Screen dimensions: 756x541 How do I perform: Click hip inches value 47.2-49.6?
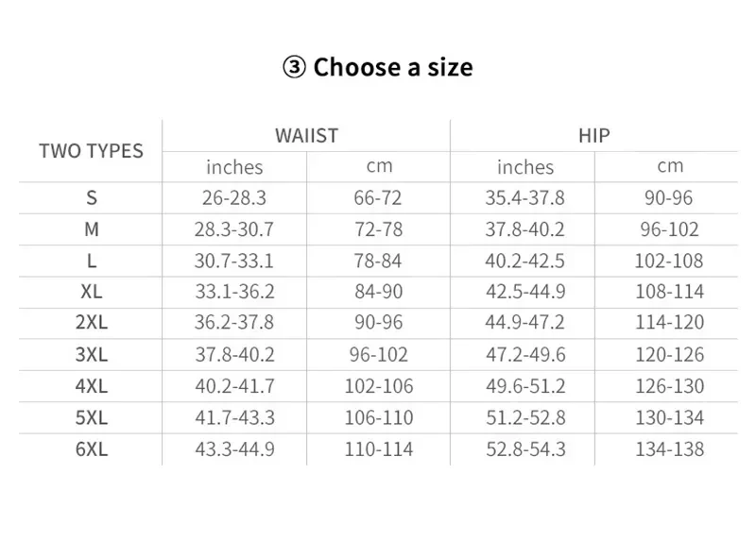tap(525, 355)
